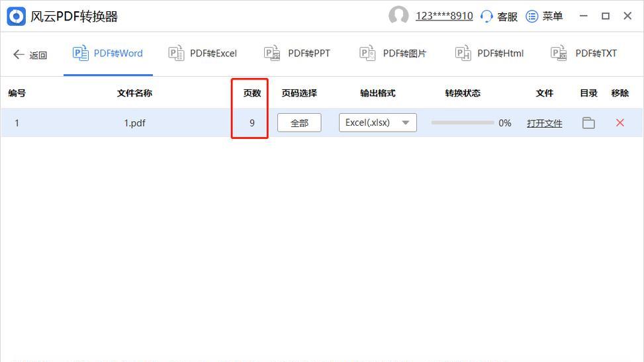Screen dimensions: 644x362
Task: Open the 菜单 menu label
Action: point(553,17)
